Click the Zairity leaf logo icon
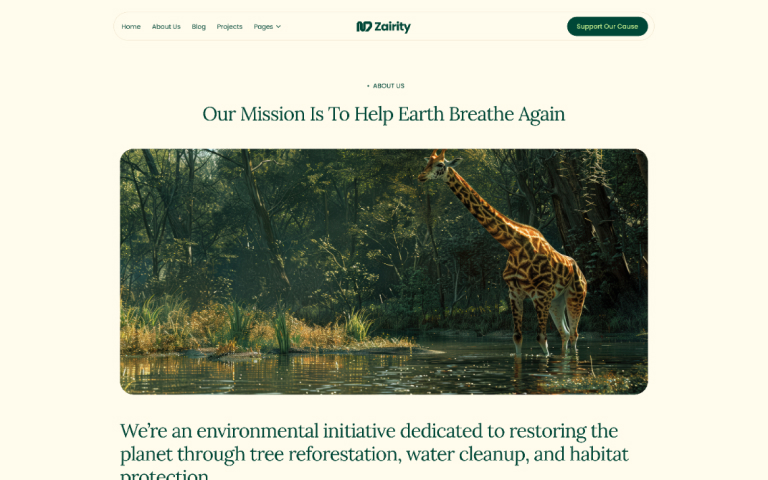This screenshot has width=768, height=480. (x=364, y=26)
